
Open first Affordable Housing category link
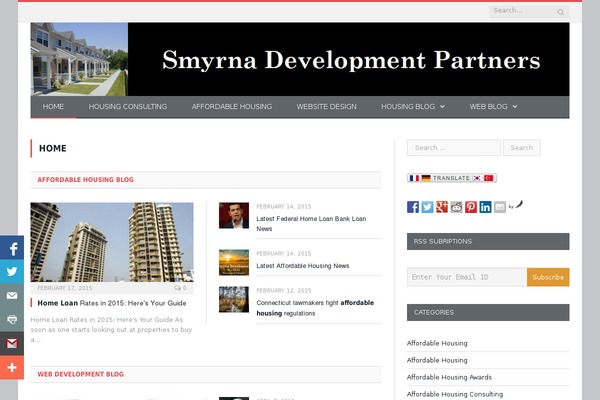[x=437, y=343]
